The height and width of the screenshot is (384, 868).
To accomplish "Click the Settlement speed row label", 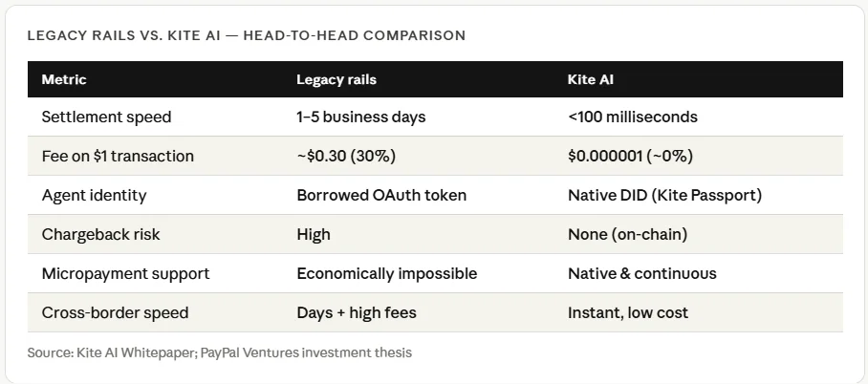I will point(106,117).
